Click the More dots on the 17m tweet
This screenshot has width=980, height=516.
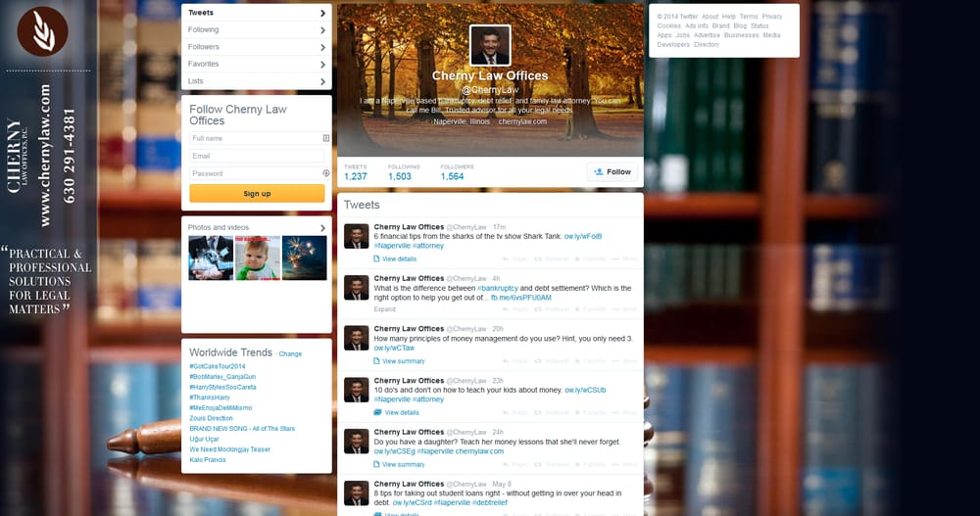pyautogui.click(x=615, y=258)
